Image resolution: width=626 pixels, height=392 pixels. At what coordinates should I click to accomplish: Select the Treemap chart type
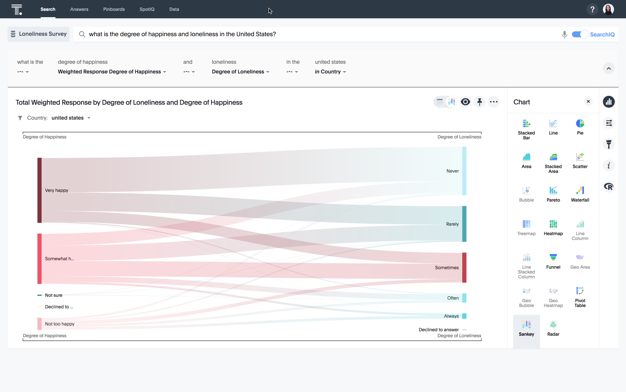pyautogui.click(x=526, y=228)
